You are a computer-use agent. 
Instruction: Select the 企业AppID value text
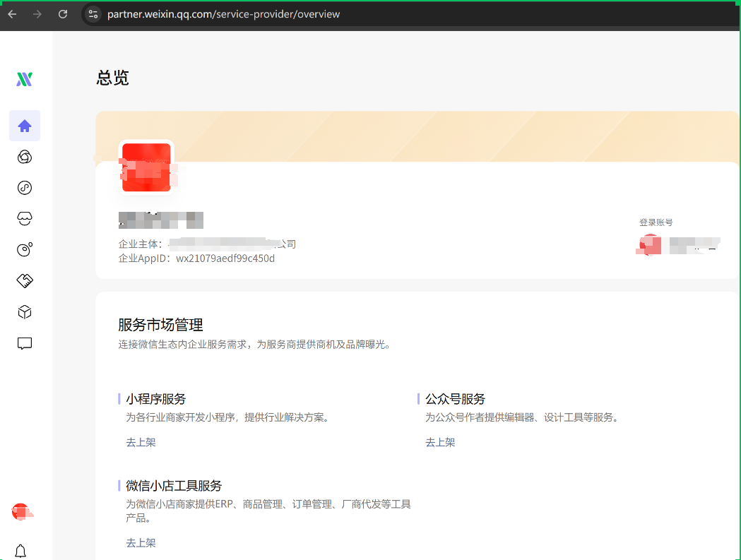point(225,258)
